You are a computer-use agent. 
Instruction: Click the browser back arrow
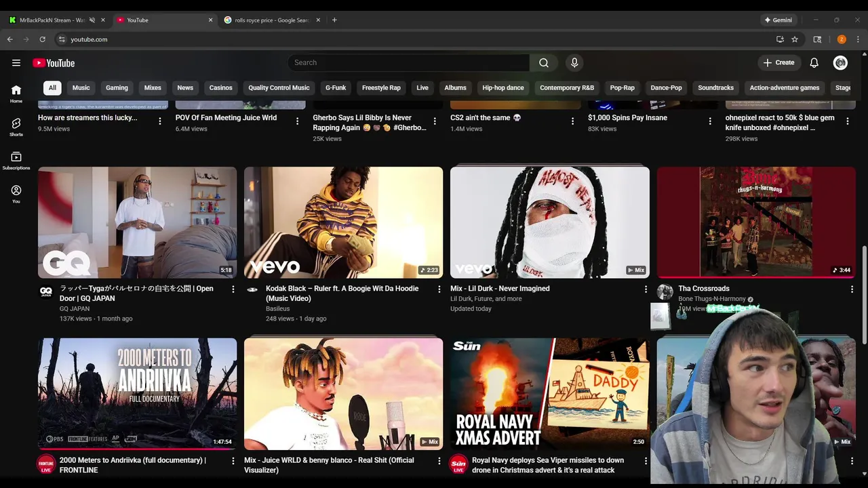pos(10,39)
